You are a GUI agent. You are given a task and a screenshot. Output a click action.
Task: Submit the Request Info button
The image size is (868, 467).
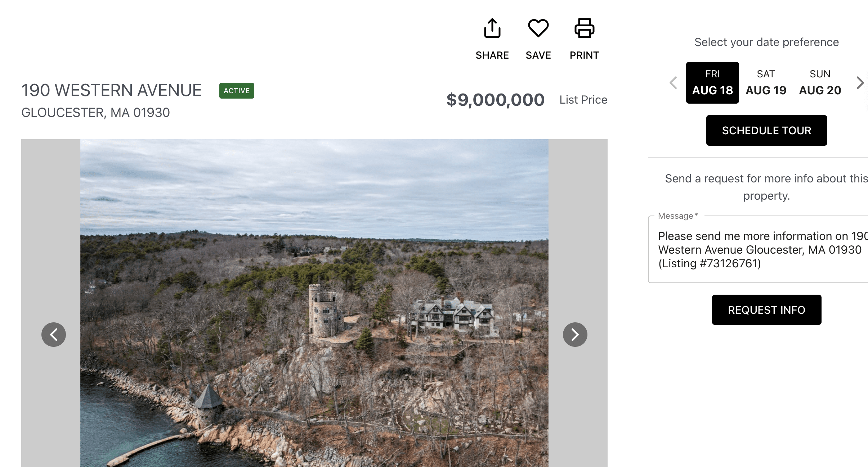click(766, 310)
